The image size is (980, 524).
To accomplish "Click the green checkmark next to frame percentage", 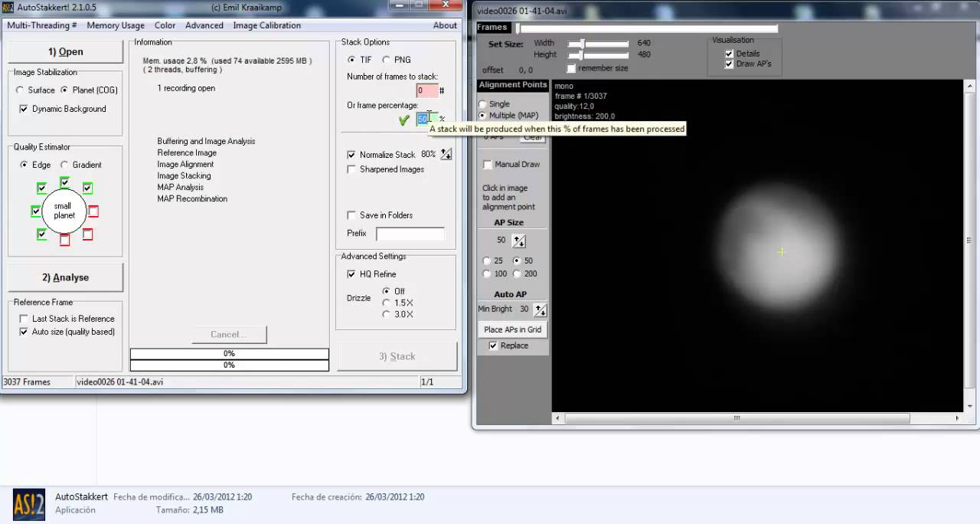I will (403, 120).
